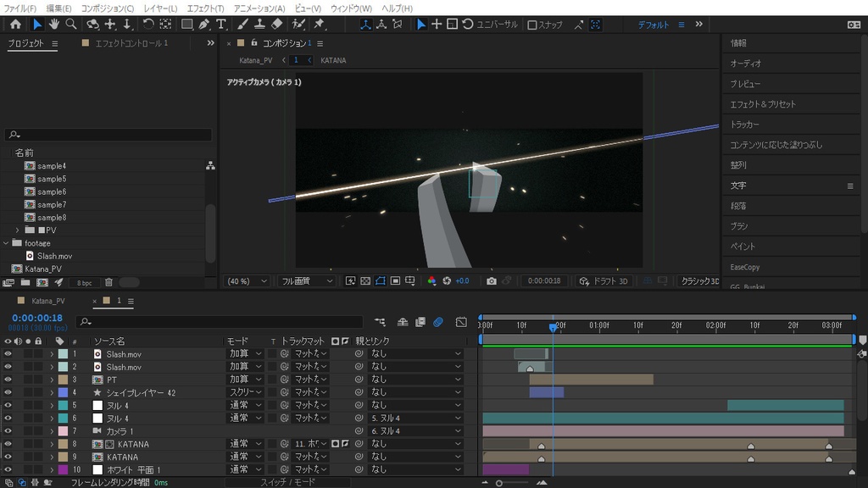Open the エフェクト＆プリセット panel
Viewport: 868px width, 488px height.
[x=763, y=104]
